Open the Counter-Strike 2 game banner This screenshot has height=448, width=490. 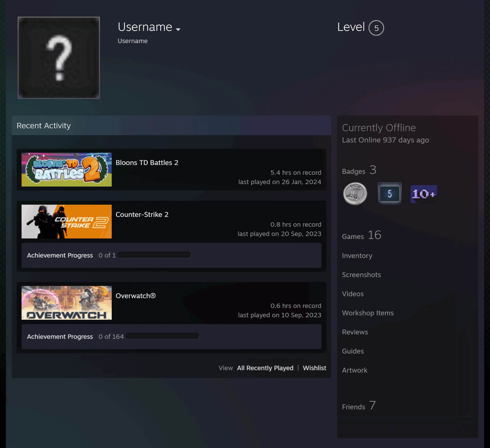tap(67, 222)
